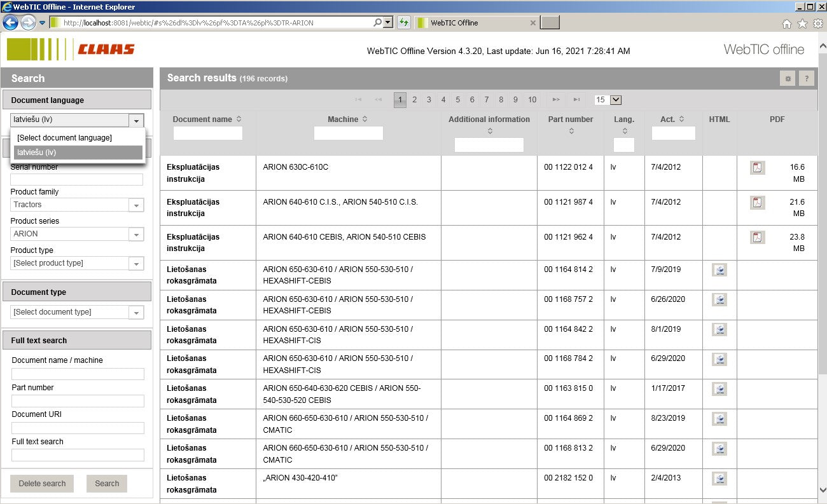Click the Part number search input field

(78, 401)
